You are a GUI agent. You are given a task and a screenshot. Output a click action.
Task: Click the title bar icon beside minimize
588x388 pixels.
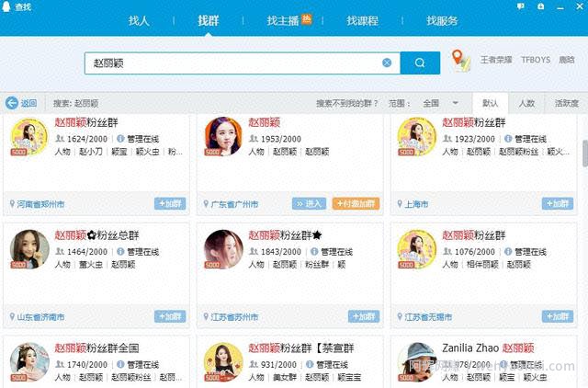click(540, 6)
